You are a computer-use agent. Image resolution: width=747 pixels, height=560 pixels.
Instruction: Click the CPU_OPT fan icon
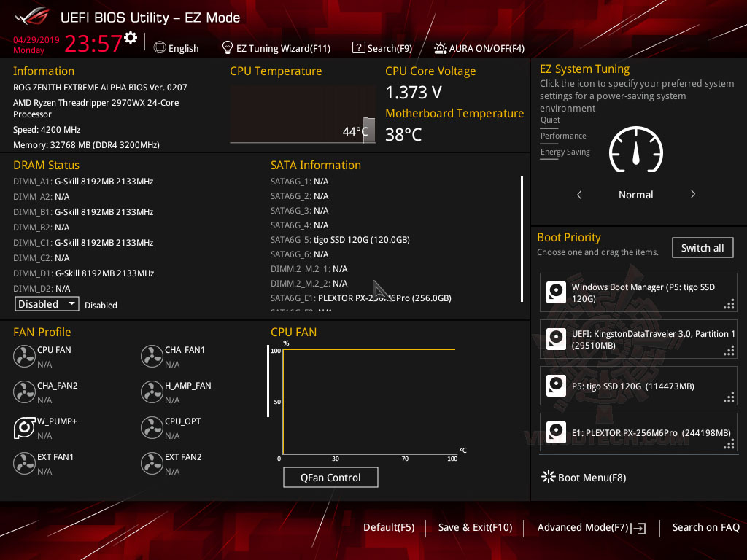tap(152, 427)
